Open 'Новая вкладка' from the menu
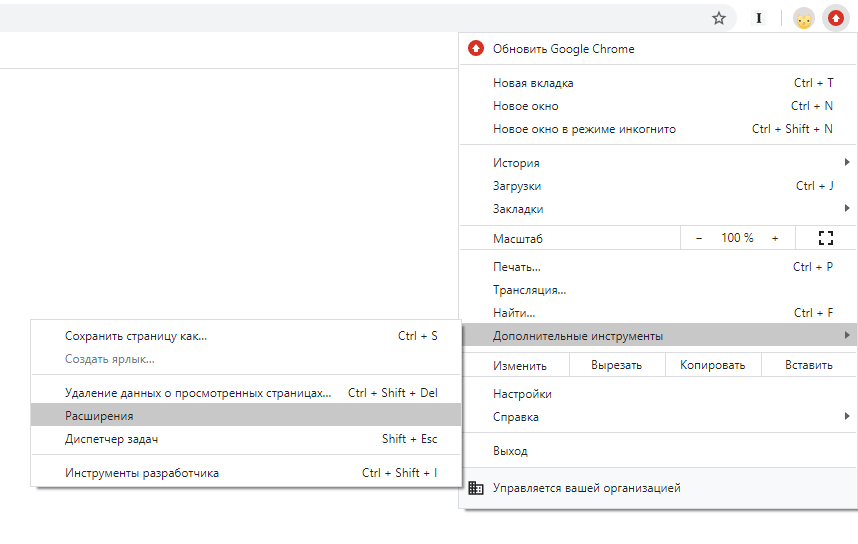The height and width of the screenshot is (544, 858). (533, 83)
